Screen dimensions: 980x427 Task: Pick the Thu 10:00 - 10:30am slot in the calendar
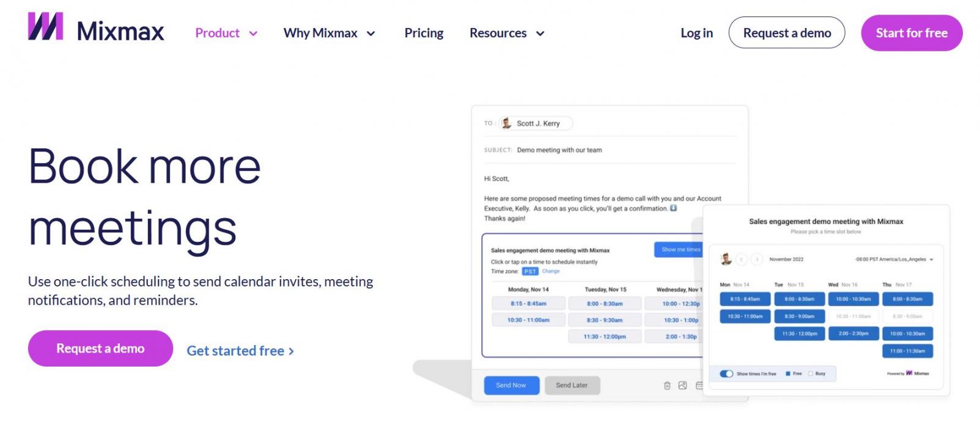pos(907,334)
